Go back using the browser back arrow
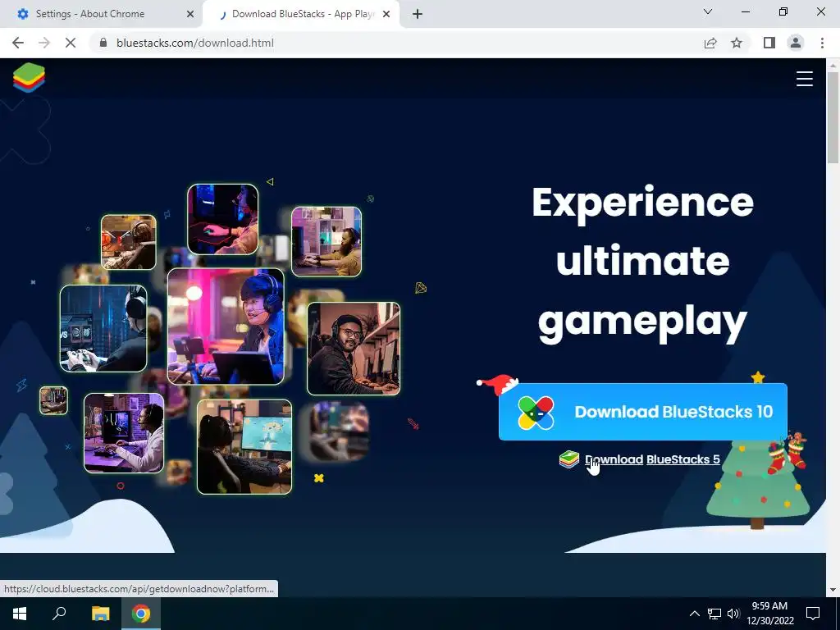 (18, 43)
